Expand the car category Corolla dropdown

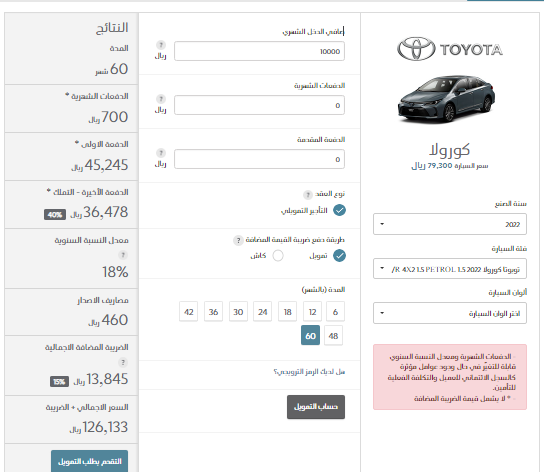point(450,269)
